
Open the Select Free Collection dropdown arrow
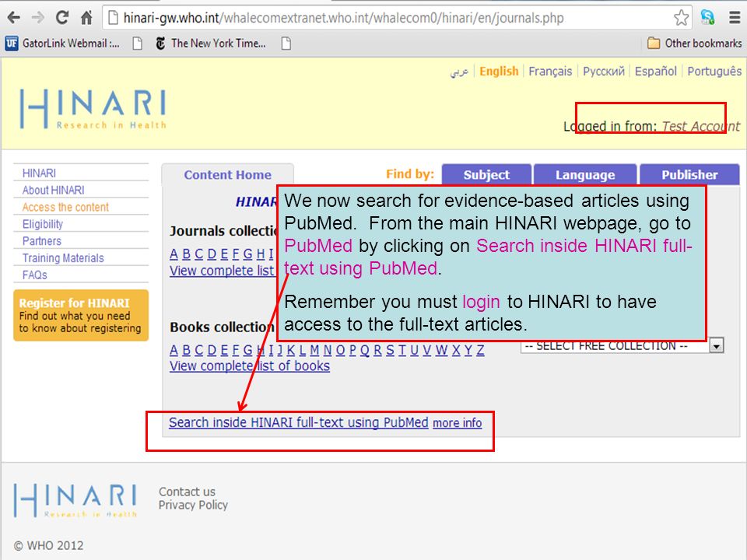(716, 345)
